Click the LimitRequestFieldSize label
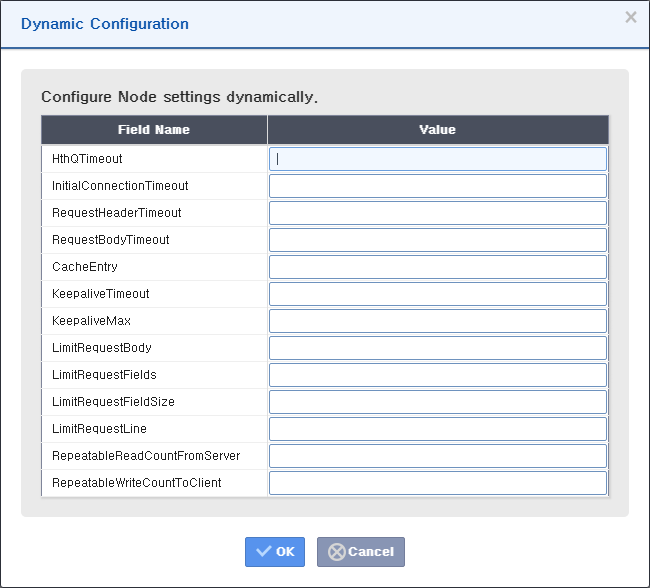This screenshot has height=588, width=650. (113, 402)
